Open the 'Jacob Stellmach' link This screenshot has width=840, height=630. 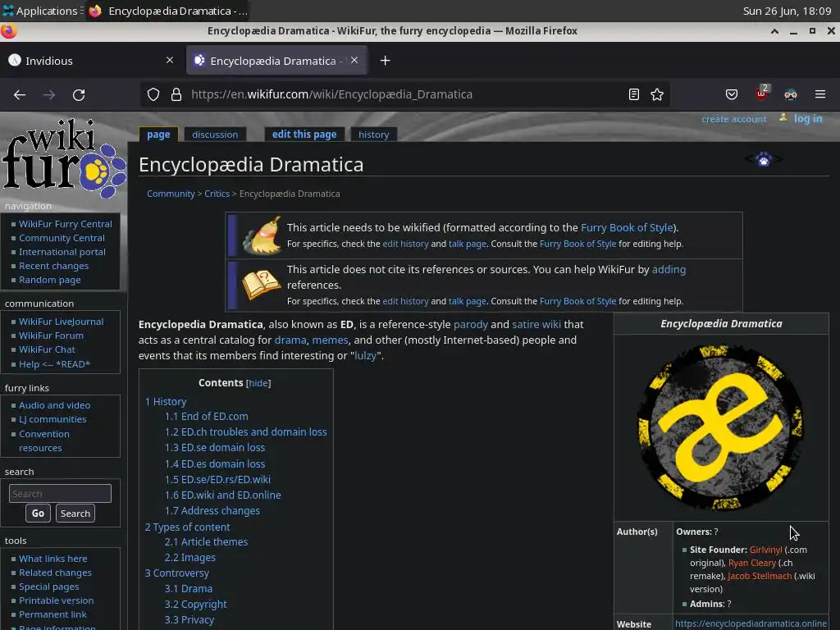coord(760,576)
